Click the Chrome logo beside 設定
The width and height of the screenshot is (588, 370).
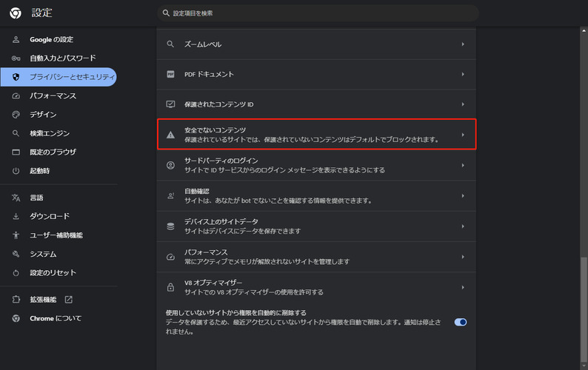click(x=16, y=13)
